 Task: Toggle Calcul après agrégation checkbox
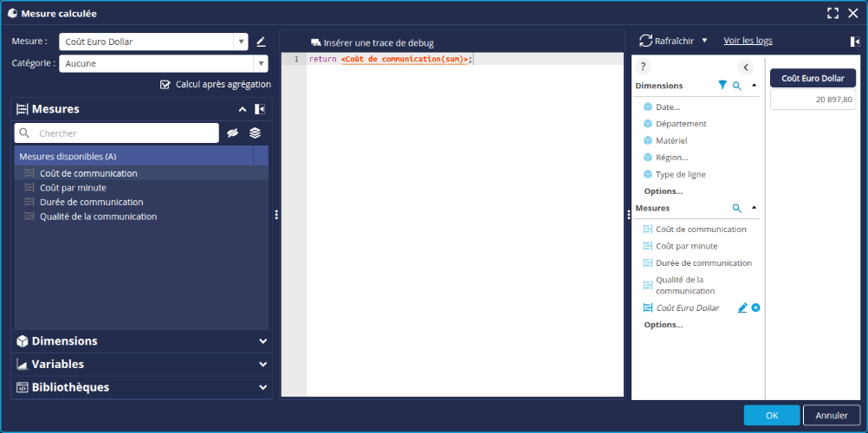pos(165,85)
